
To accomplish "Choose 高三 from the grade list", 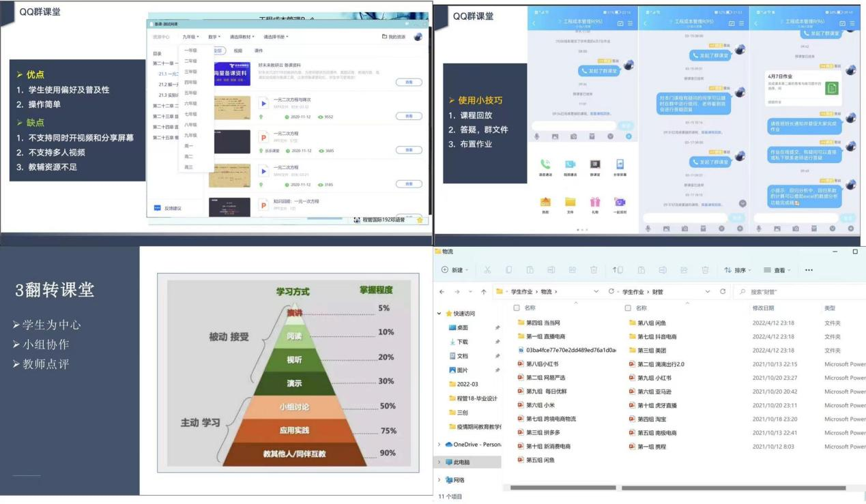I will [189, 167].
